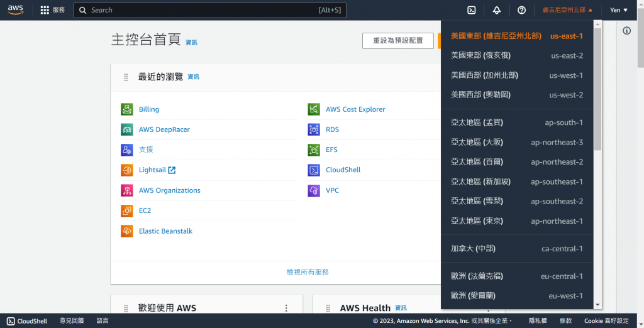Viewport: 644px width, 328px height.
Task: Open Cookie 喜好設定 in footer
Action: (x=607, y=321)
